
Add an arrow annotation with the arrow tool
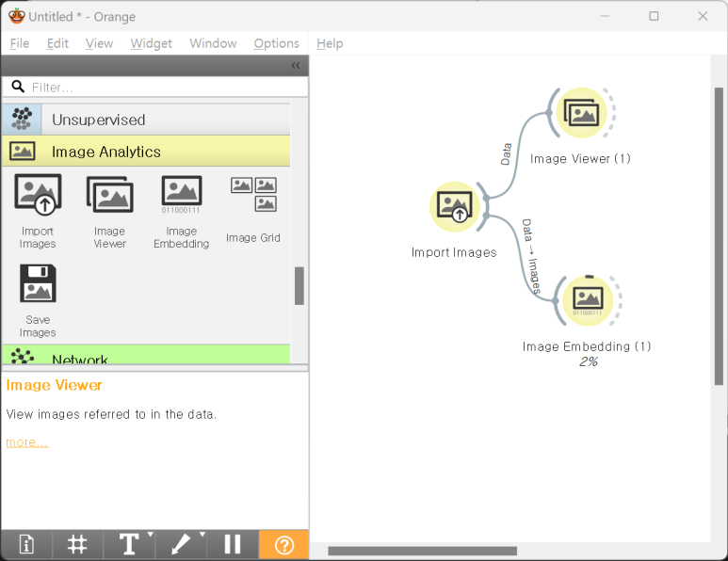(x=180, y=544)
